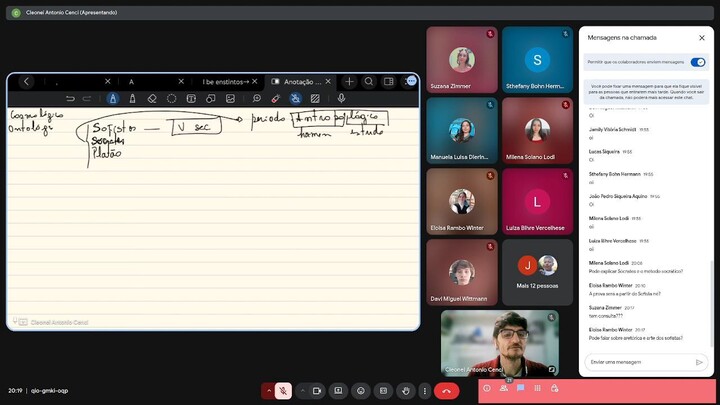Open the emoji reactions button
Screen dimensions: 720x405
[x=361, y=391]
